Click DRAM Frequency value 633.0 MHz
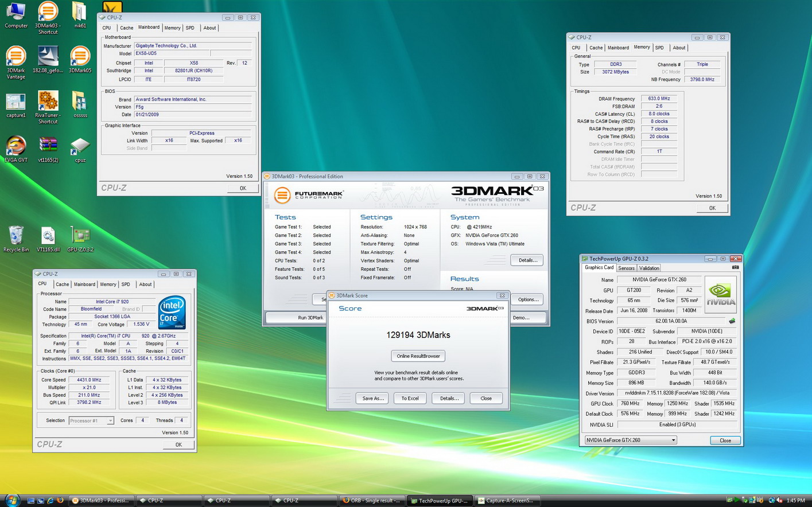Screen dimensions: 812x507 pos(659,99)
